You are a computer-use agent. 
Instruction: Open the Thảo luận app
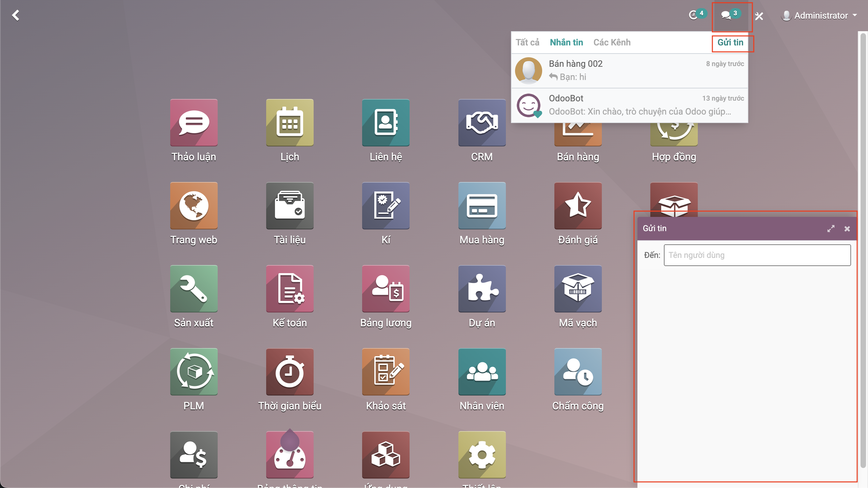point(194,123)
